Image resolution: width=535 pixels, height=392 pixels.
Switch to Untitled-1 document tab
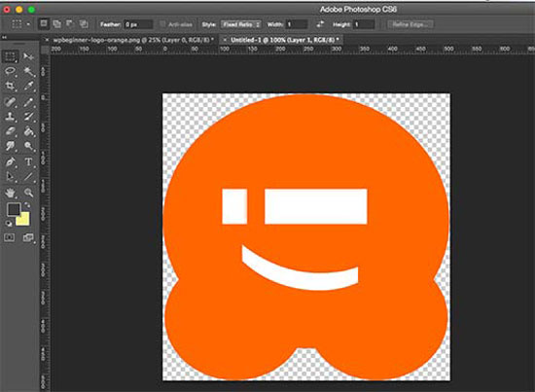point(285,40)
